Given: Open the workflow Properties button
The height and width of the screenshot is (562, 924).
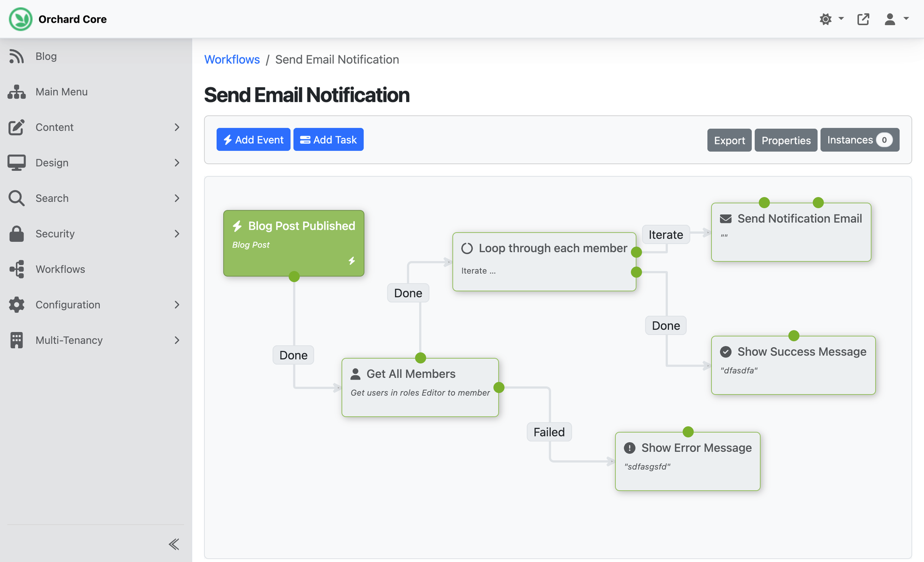Looking at the screenshot, I should coord(786,140).
